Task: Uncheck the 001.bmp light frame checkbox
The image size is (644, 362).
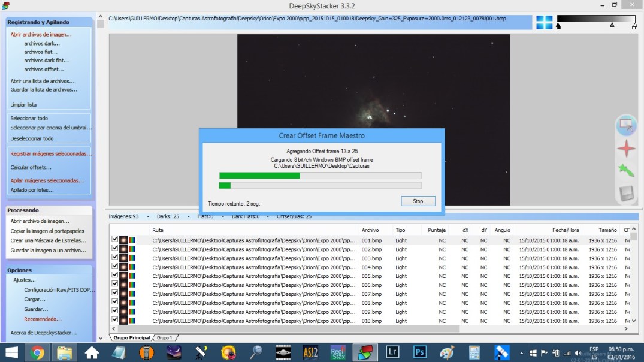Action: pos(114,240)
